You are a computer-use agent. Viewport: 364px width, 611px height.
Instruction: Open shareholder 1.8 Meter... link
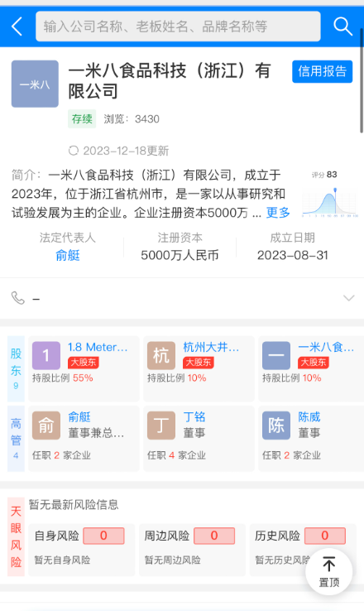pos(98,347)
